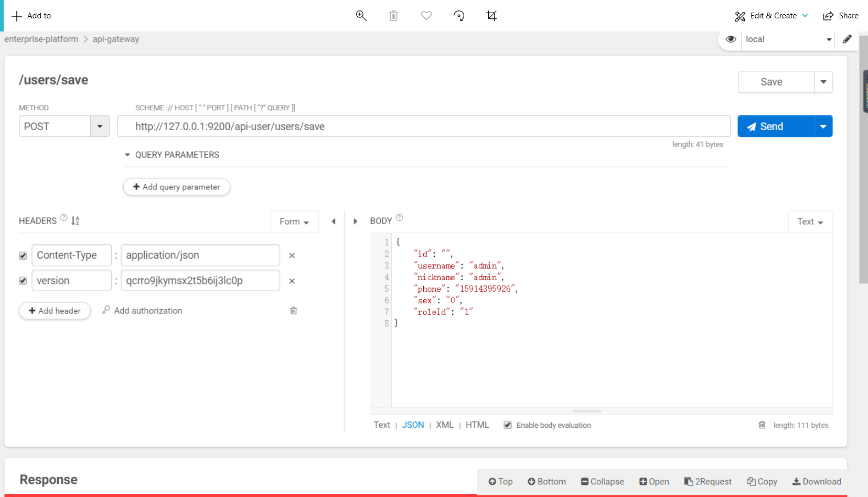Click the Open response button
868x497 pixels.
click(x=654, y=482)
